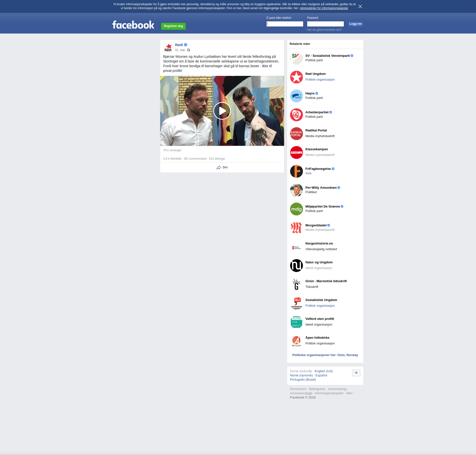This screenshot has height=455, width=476.
Task: Open the Mer footer dropdown
Action: (350, 393)
